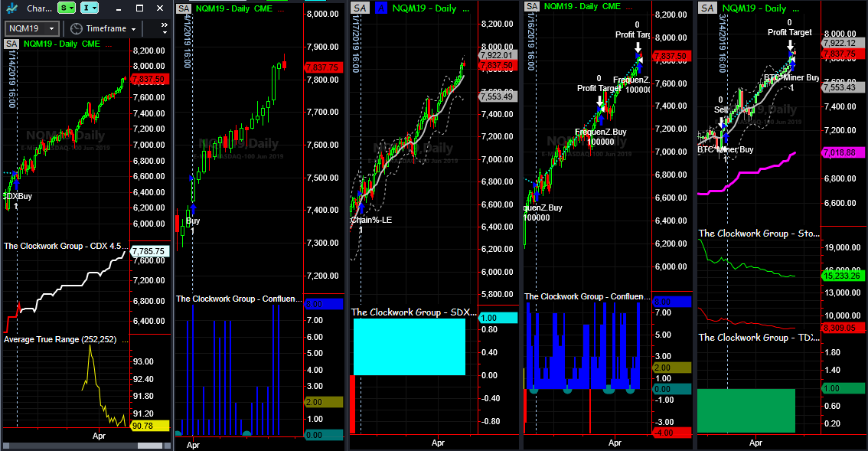Click the Timeframe clock icon
Image resolution: width=868 pixels, height=451 pixels.
point(77,28)
